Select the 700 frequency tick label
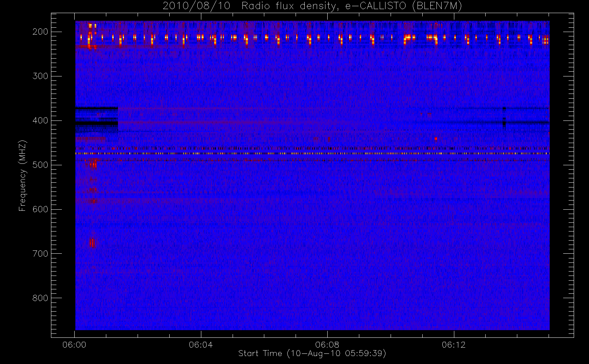This screenshot has width=589, height=364. (x=40, y=254)
